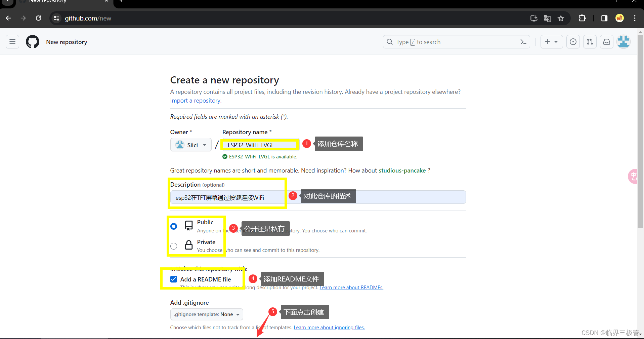This screenshot has height=339, width=644.
Task: Go forward in browser history
Action: pos(23,18)
